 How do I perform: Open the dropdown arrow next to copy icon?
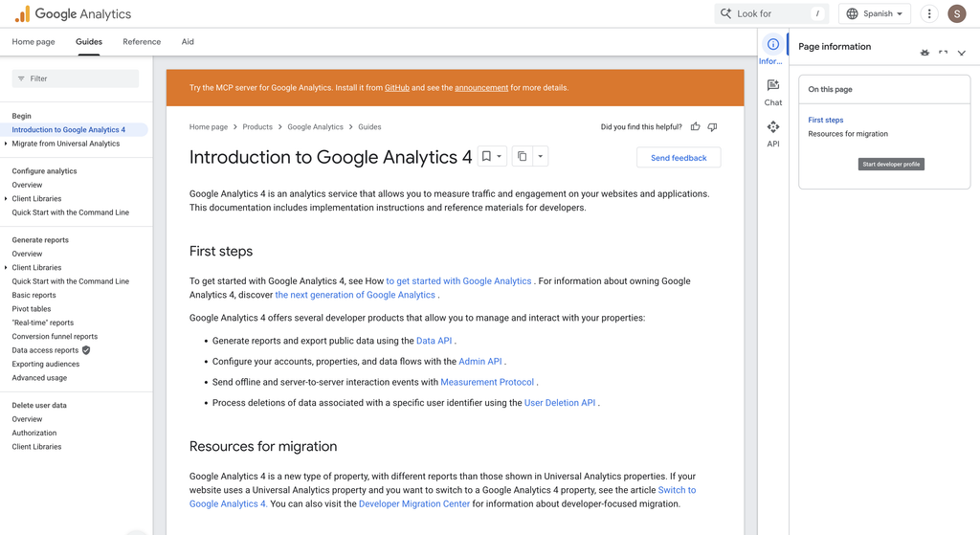(541, 156)
